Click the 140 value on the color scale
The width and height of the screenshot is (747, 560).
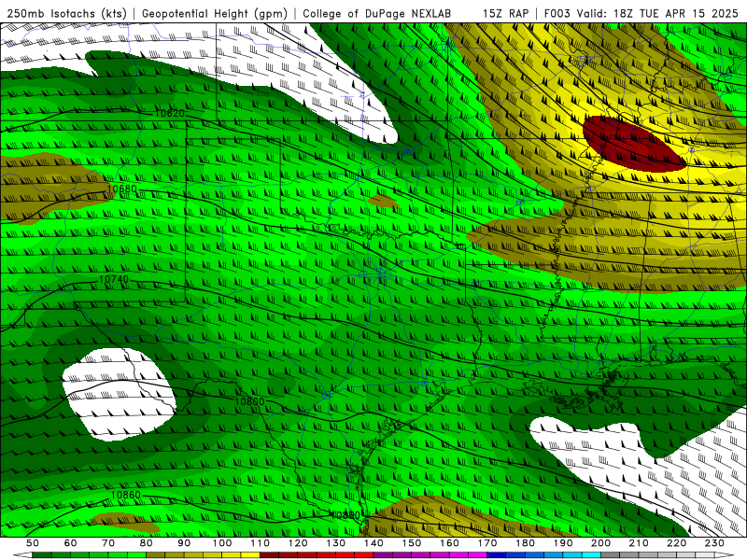[x=374, y=543]
